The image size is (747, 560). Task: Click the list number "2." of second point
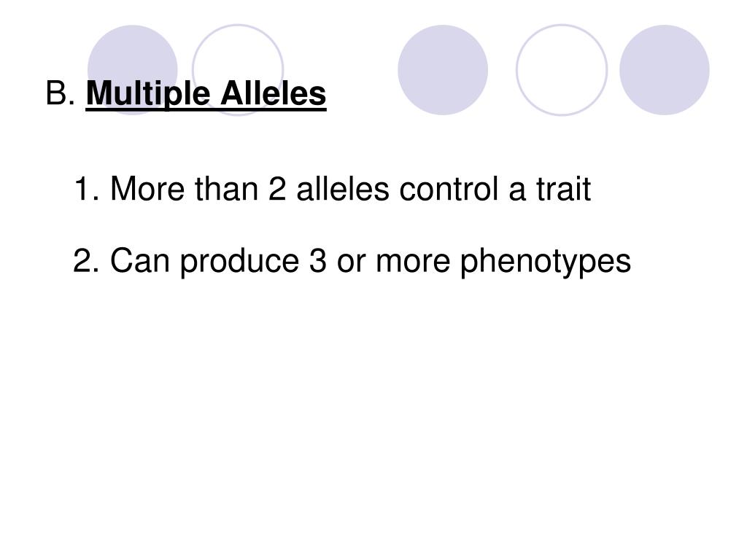[x=86, y=260]
